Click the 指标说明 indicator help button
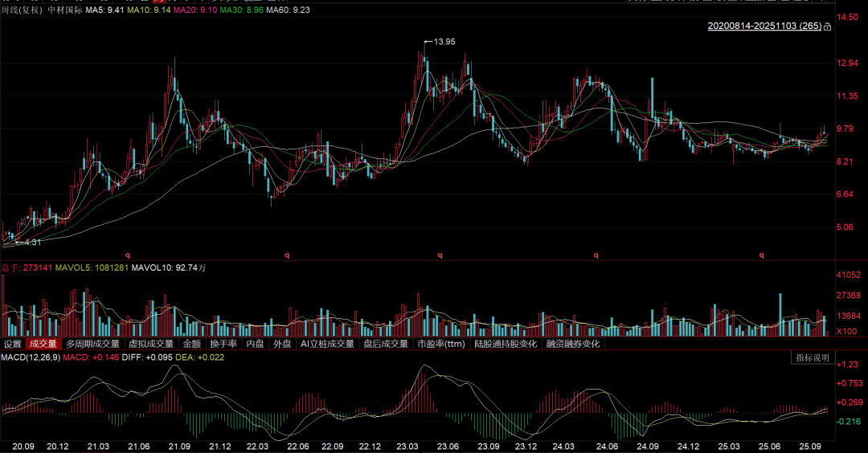Screen dimensions: 868x453 812,358
